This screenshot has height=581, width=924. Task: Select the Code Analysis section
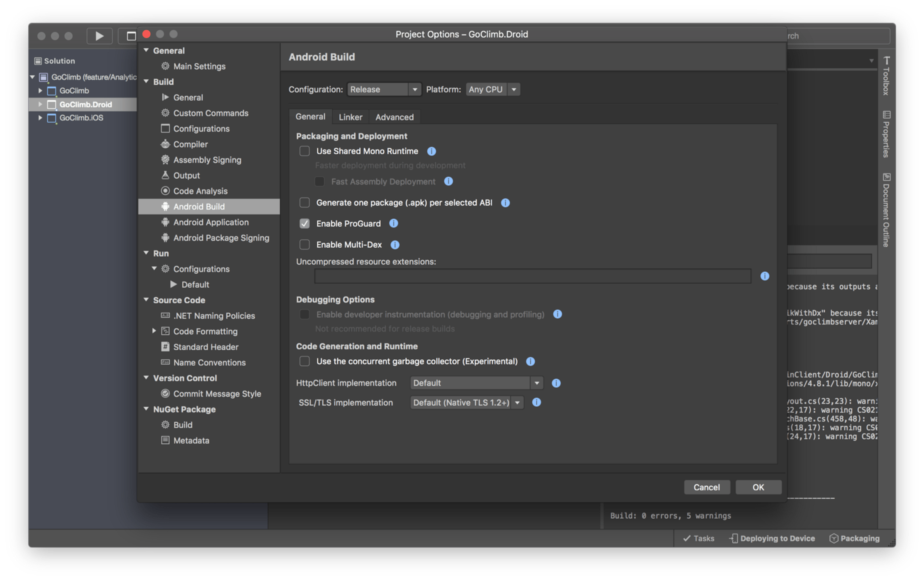200,191
